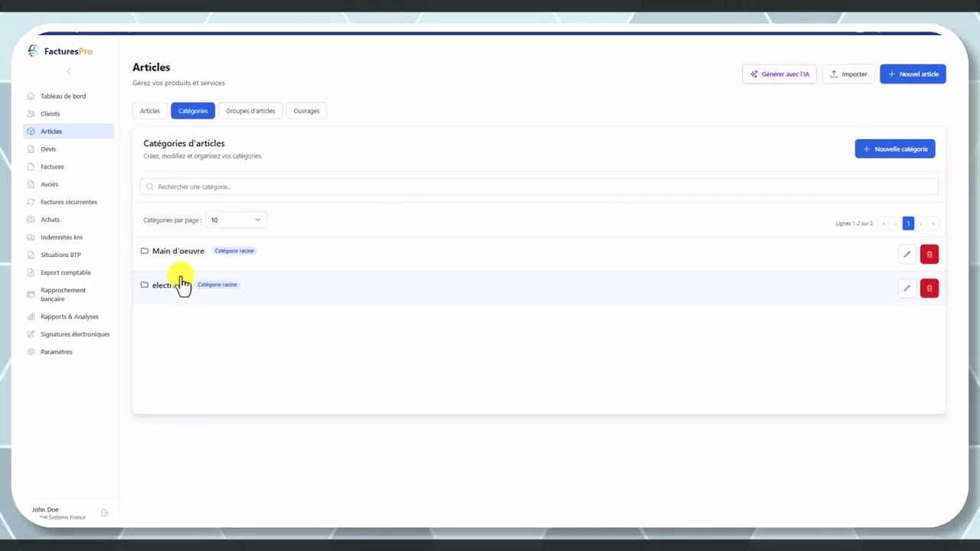The height and width of the screenshot is (551, 980).
Task: Click Main d'oeuvre category name
Action: (178, 251)
